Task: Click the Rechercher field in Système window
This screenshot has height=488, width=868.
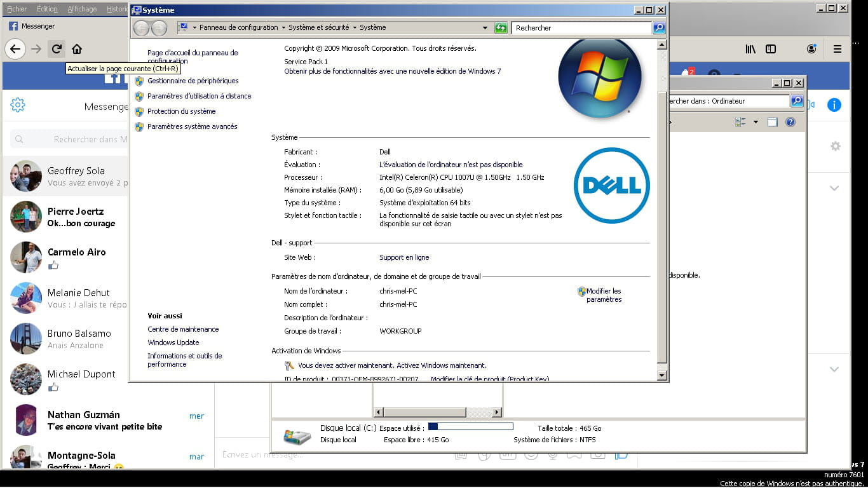Action: pos(581,28)
